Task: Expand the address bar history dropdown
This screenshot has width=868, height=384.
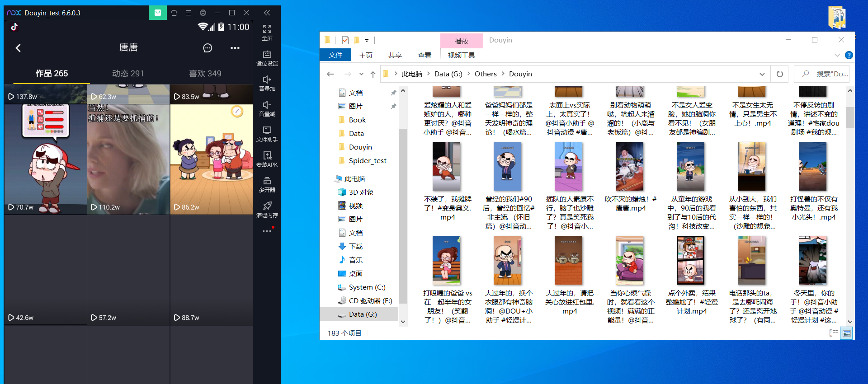Action: click(762, 74)
